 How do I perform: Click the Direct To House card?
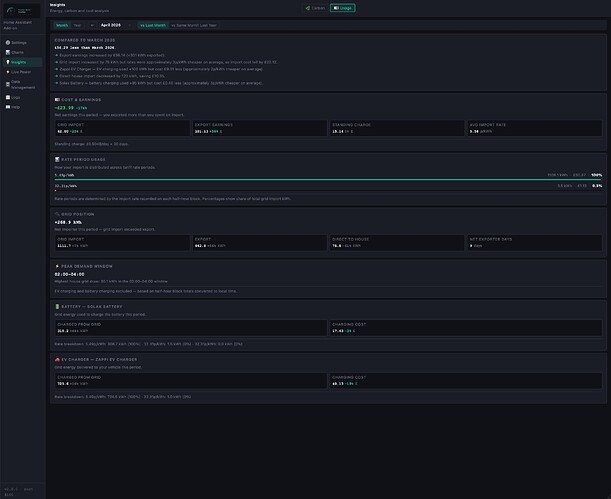pos(397,243)
